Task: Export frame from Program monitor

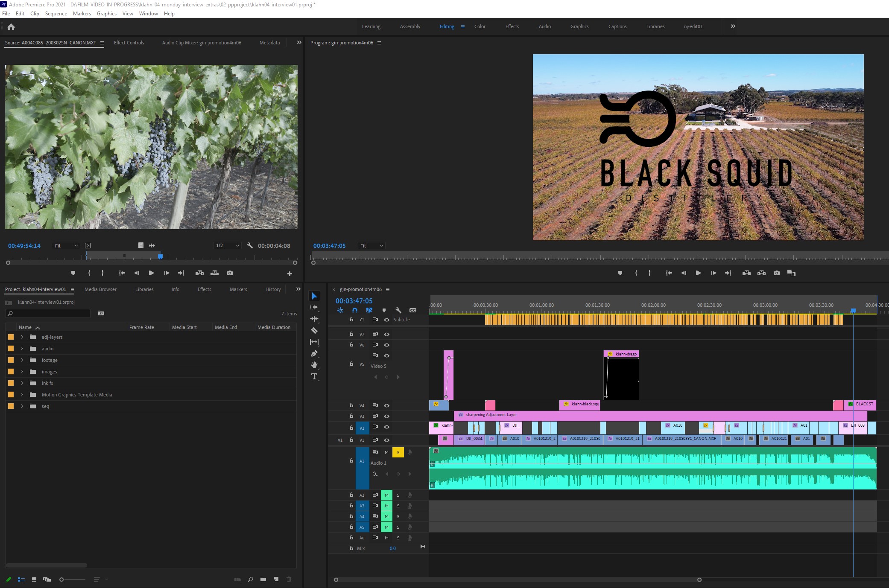Action: coord(776,273)
